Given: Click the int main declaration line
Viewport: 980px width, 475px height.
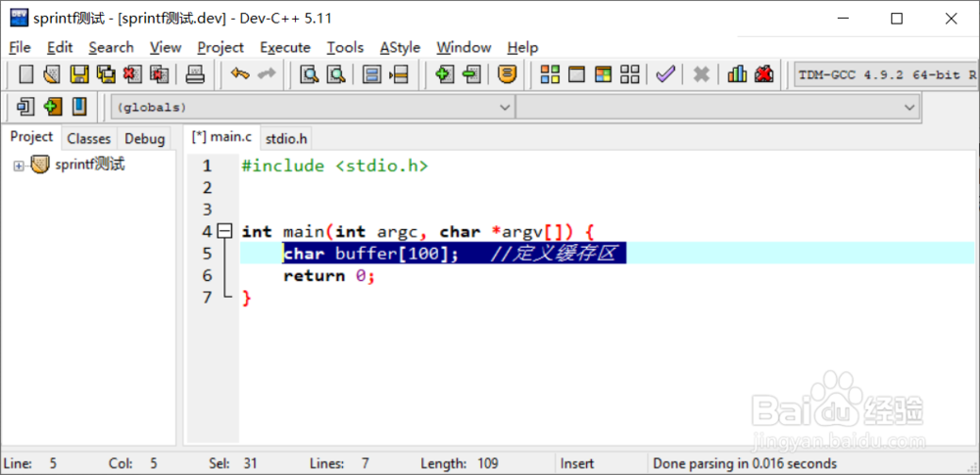Looking at the screenshot, I should [417, 232].
